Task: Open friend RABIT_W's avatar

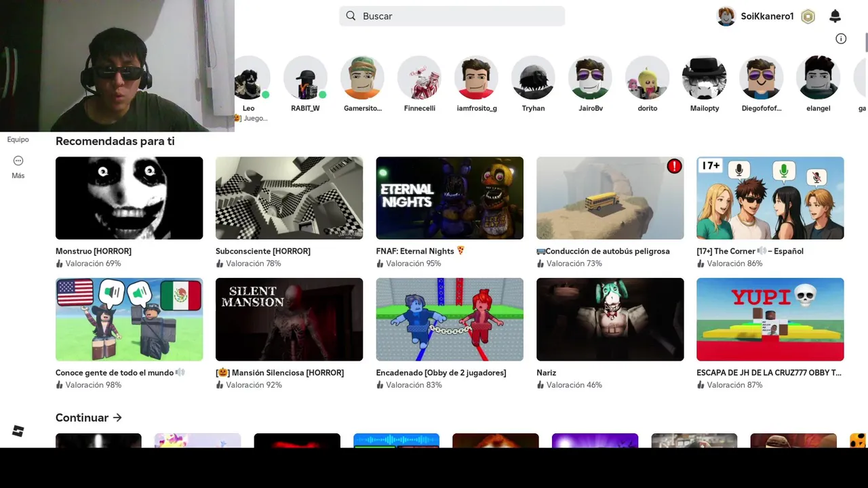Action: (305, 77)
